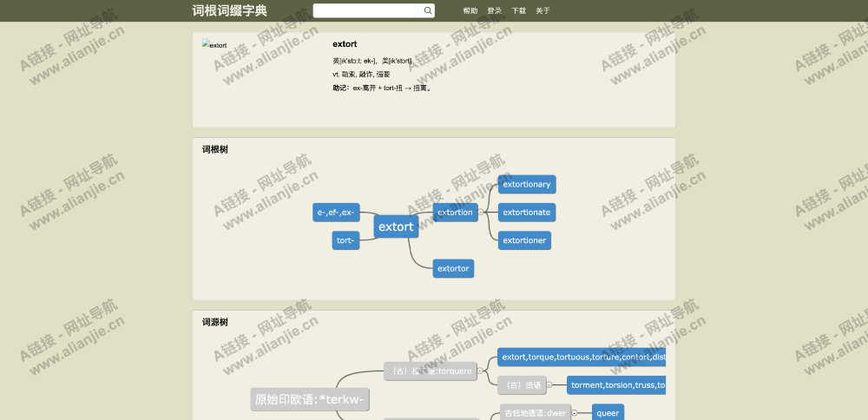Go to the 下载 download page

pyautogui.click(x=518, y=10)
